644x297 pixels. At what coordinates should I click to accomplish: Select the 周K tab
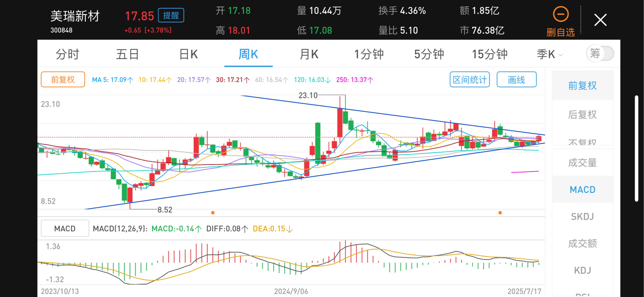(248, 55)
